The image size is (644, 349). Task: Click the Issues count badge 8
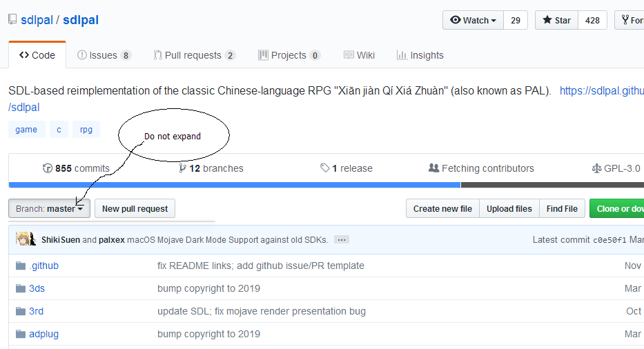coord(126,55)
